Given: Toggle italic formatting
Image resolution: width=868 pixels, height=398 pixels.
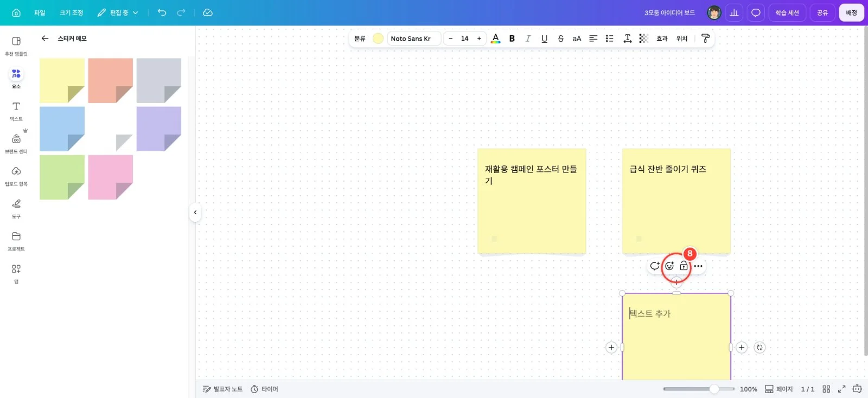Looking at the screenshot, I should click(528, 38).
